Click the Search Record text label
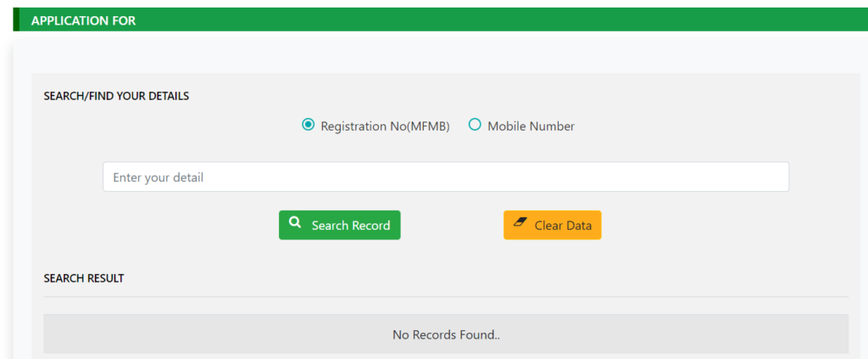 pos(351,226)
